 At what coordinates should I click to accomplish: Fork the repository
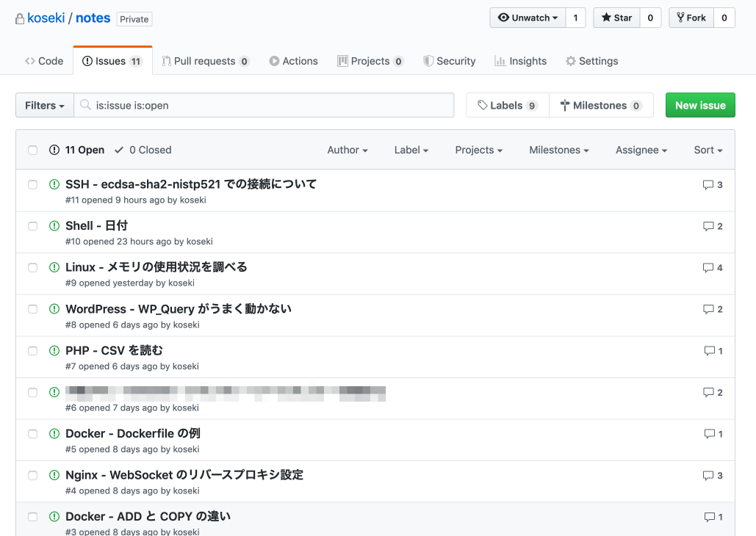(x=691, y=18)
